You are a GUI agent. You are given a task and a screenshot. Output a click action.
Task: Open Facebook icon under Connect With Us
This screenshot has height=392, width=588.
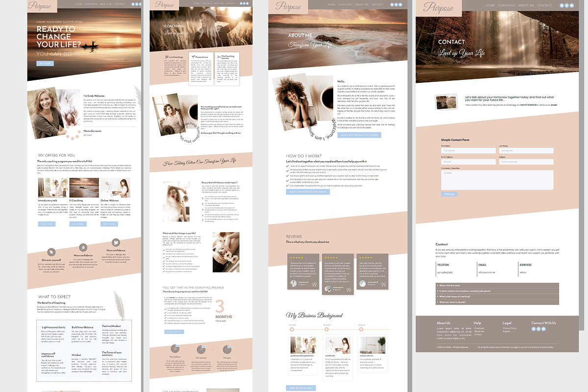click(x=534, y=329)
